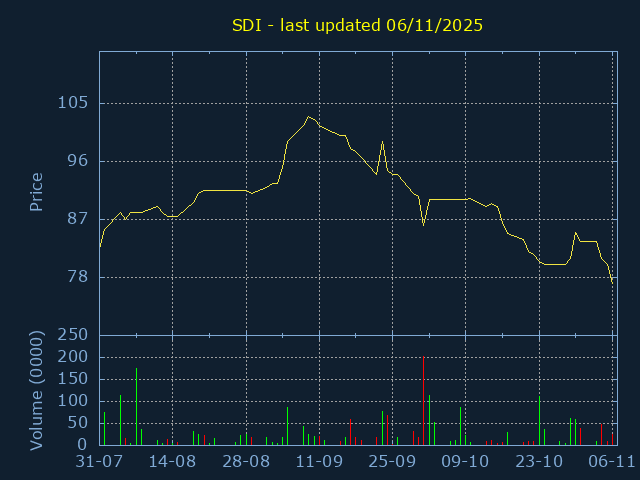Select the 105 price tick label

pyautogui.click(x=73, y=103)
